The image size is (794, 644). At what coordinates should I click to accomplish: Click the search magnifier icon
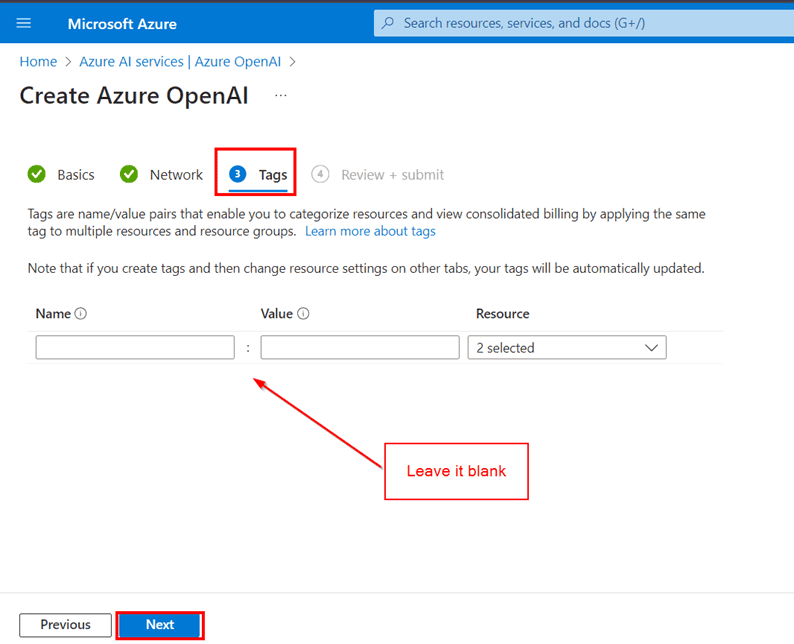click(388, 23)
